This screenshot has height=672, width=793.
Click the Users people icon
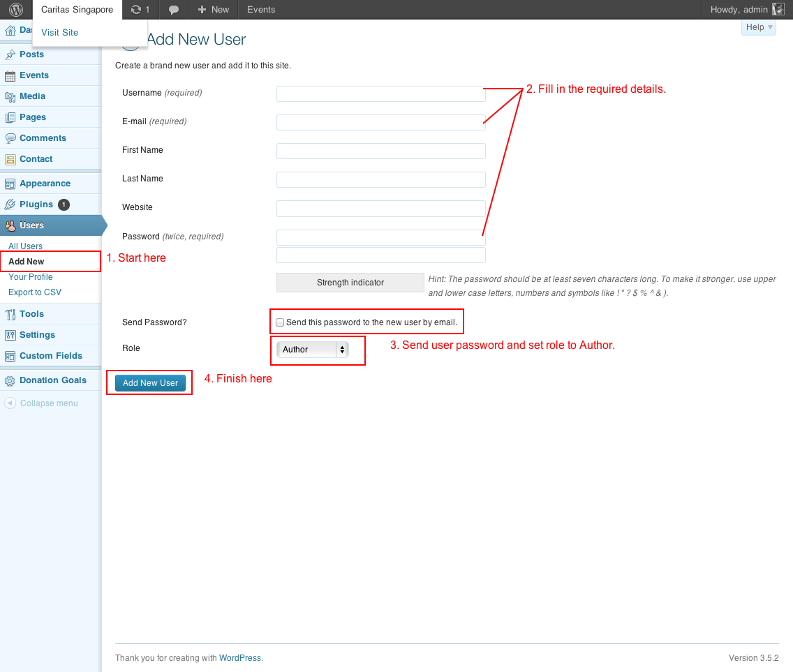point(10,225)
